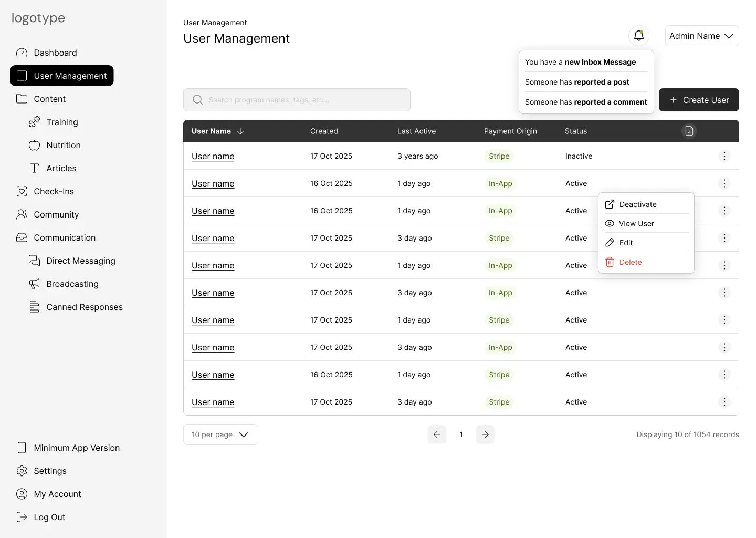Click the Last Active column header
The image size is (756, 538).
click(416, 131)
